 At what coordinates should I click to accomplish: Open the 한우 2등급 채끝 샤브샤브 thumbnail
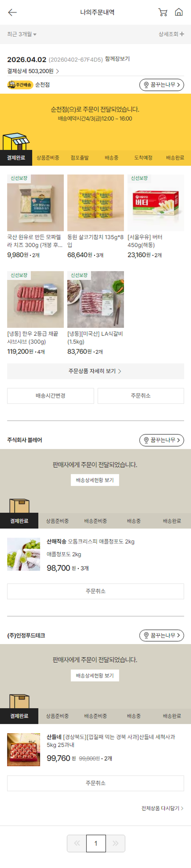pos(35,300)
